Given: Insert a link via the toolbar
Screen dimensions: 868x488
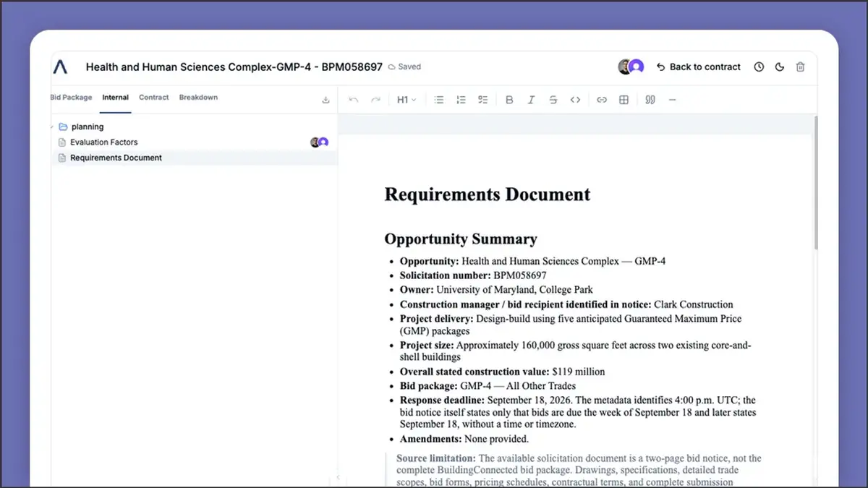Looking at the screenshot, I should 602,100.
